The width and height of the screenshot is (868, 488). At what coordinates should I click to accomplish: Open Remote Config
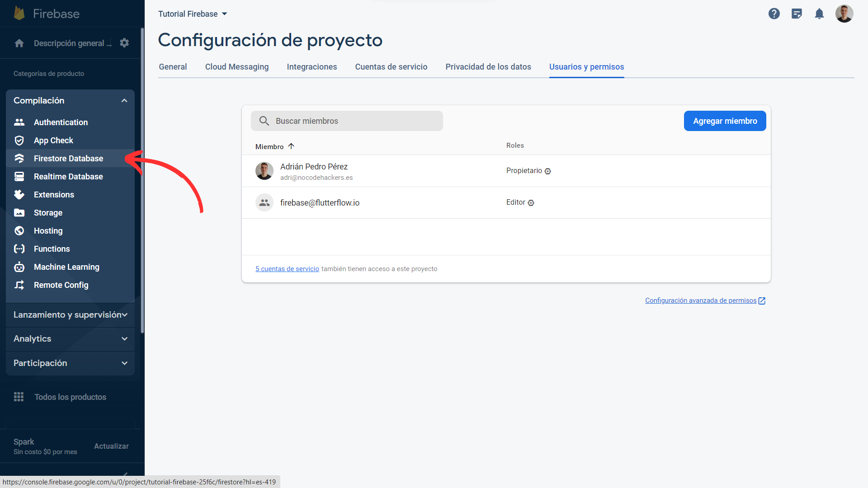point(61,285)
